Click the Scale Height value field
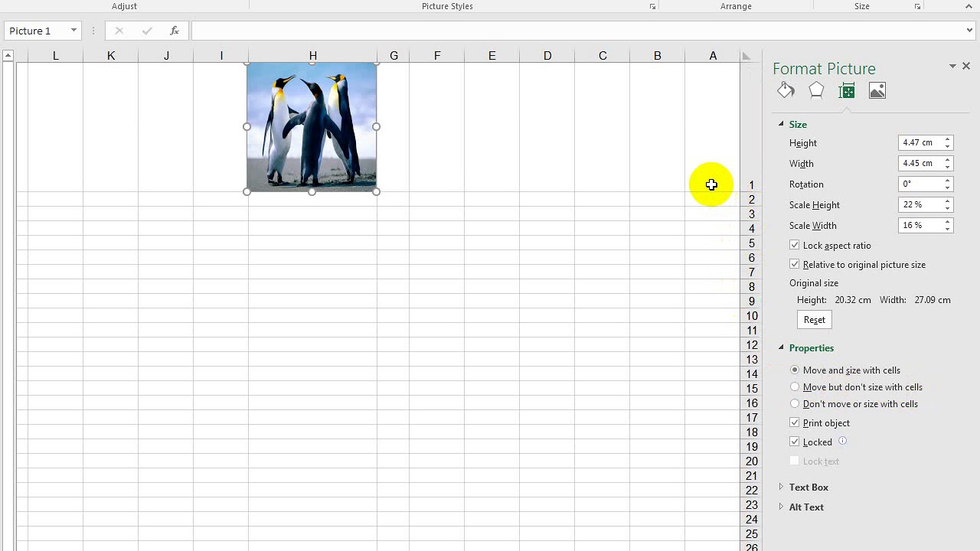Viewport: 980px width, 551px height. (x=920, y=204)
